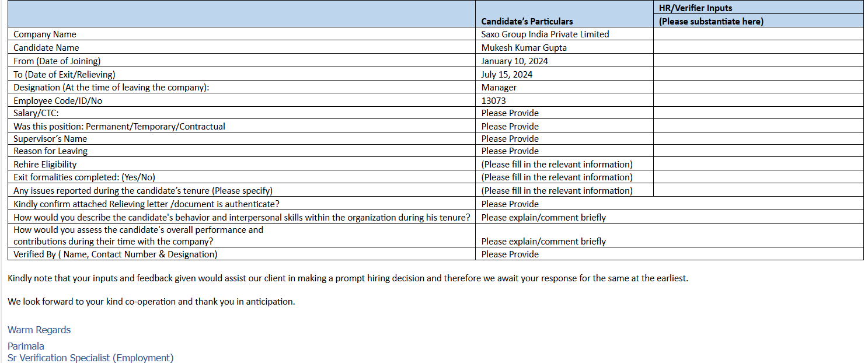Click 'Saxo Group India Private Limited' cell
Image resolution: width=868 pixels, height=363 pixels.
coord(545,34)
